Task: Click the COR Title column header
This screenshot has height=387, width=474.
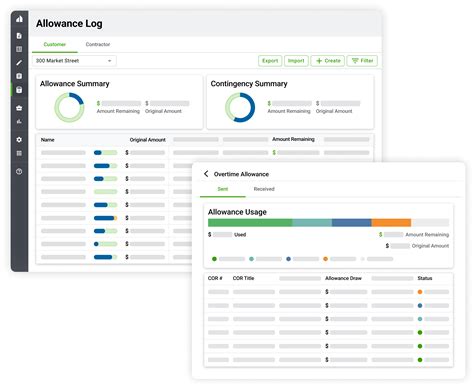Action: click(x=243, y=278)
